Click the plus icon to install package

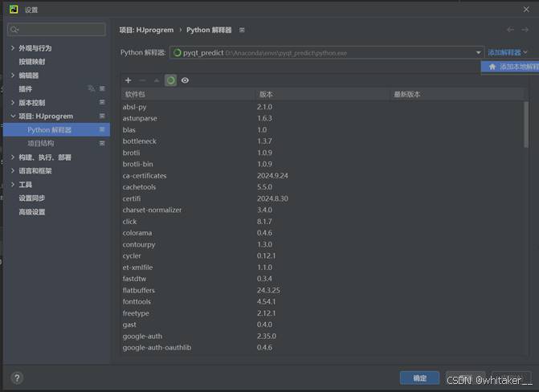coord(129,80)
